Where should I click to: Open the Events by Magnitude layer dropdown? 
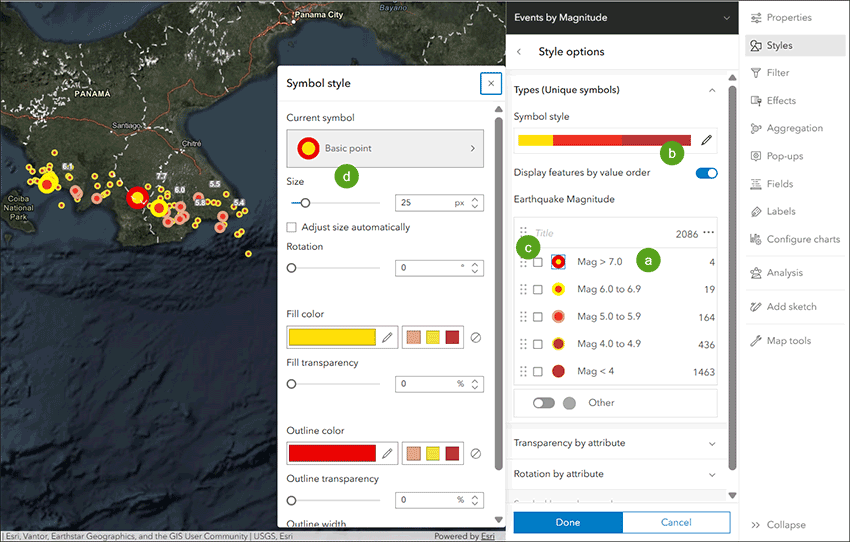click(x=726, y=18)
